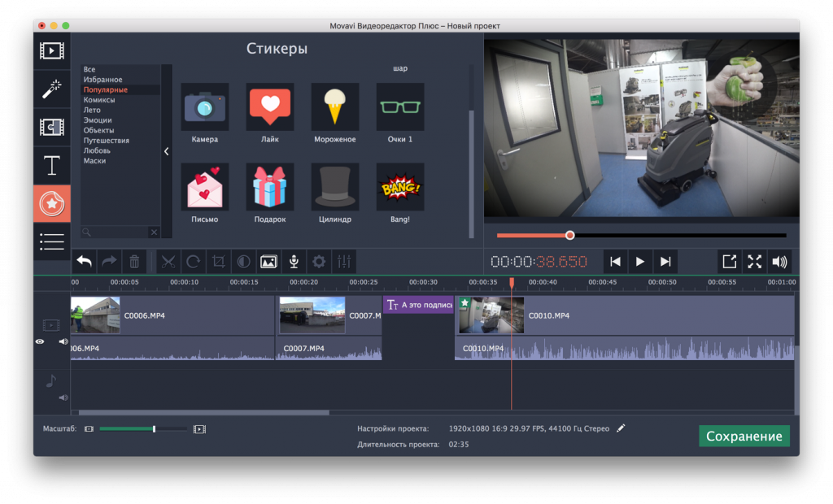This screenshot has height=504, width=833.
Task: Rotate the clip
Action: (x=194, y=261)
